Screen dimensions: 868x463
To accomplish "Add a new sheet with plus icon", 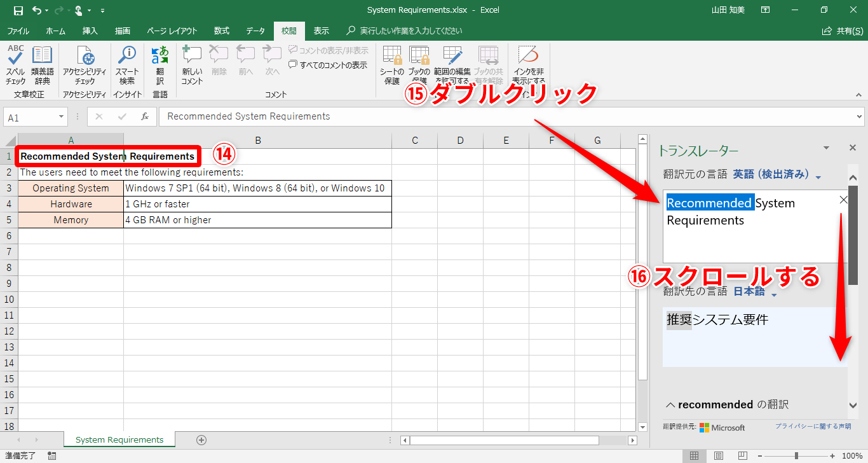I will [x=201, y=439].
